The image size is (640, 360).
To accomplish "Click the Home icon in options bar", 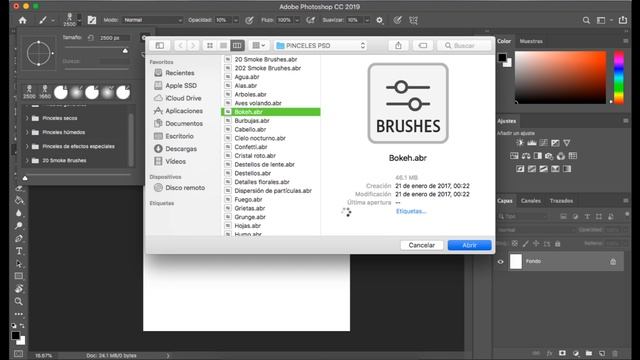I will 22,20.
